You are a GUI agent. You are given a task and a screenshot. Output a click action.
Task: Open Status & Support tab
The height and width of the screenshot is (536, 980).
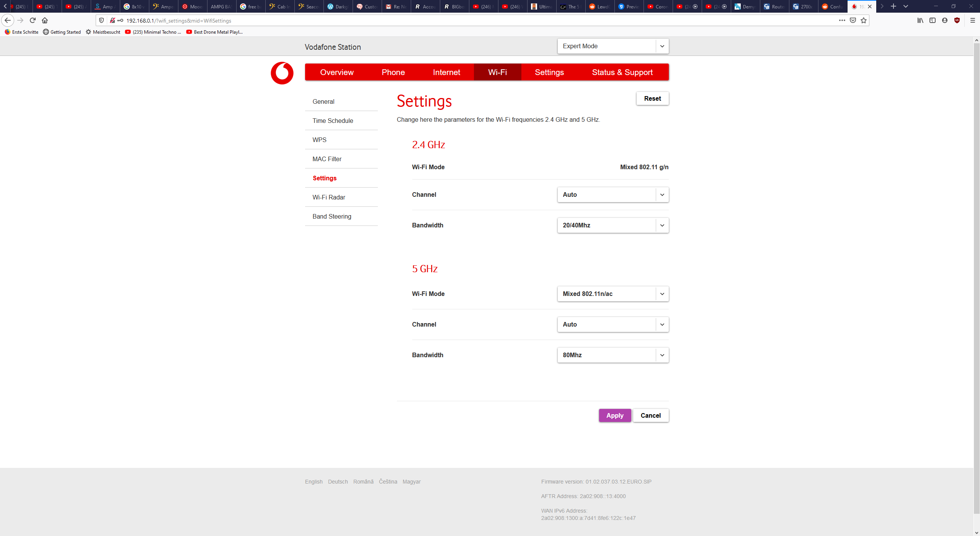pyautogui.click(x=622, y=72)
